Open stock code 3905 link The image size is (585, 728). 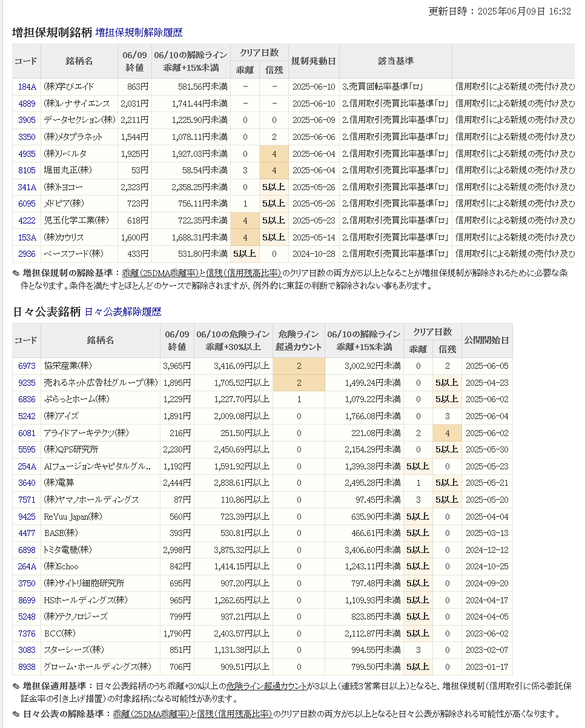(27, 120)
